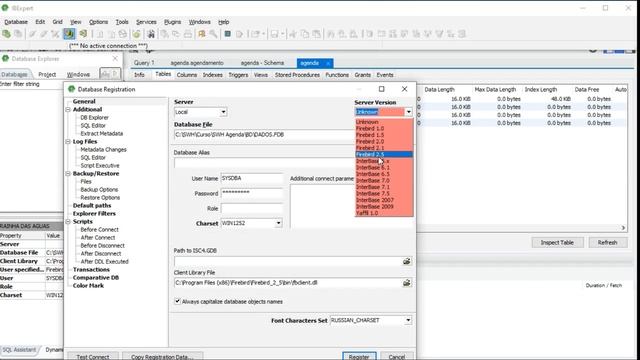Browse for Path to ISC4.GDB folder icon

(x=407, y=261)
